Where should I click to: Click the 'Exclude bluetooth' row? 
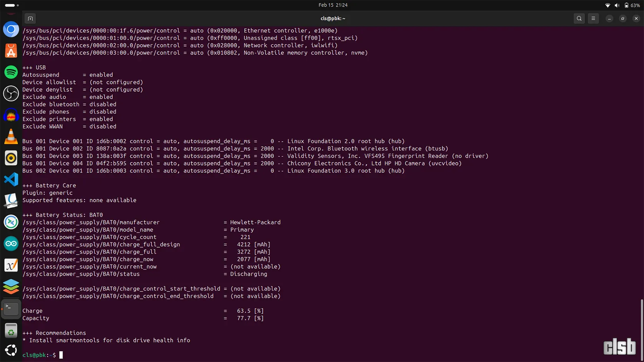point(69,104)
